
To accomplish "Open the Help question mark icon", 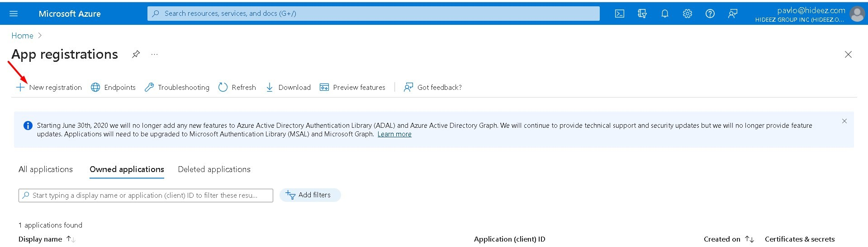I will click(710, 14).
